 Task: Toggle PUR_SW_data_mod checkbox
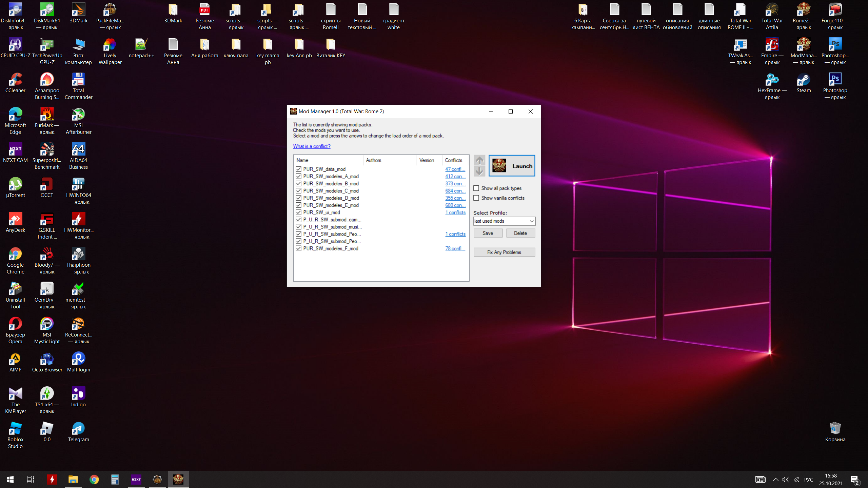coord(298,169)
